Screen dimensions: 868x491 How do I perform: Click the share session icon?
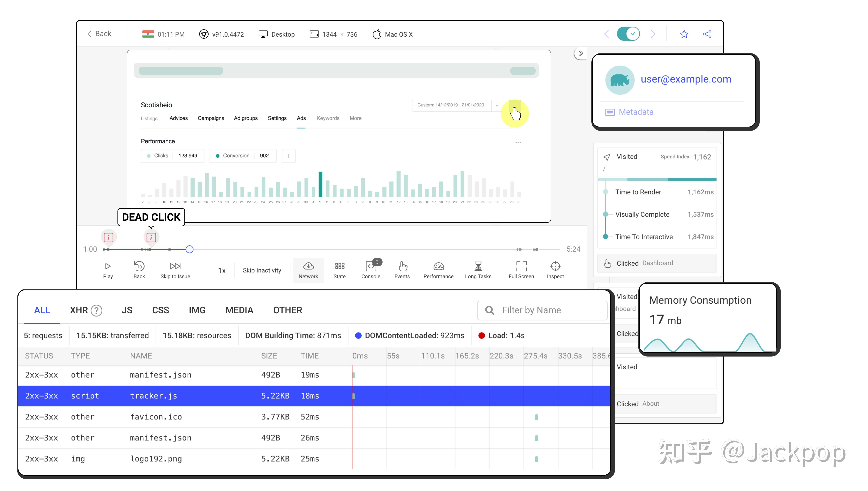pyautogui.click(x=707, y=34)
